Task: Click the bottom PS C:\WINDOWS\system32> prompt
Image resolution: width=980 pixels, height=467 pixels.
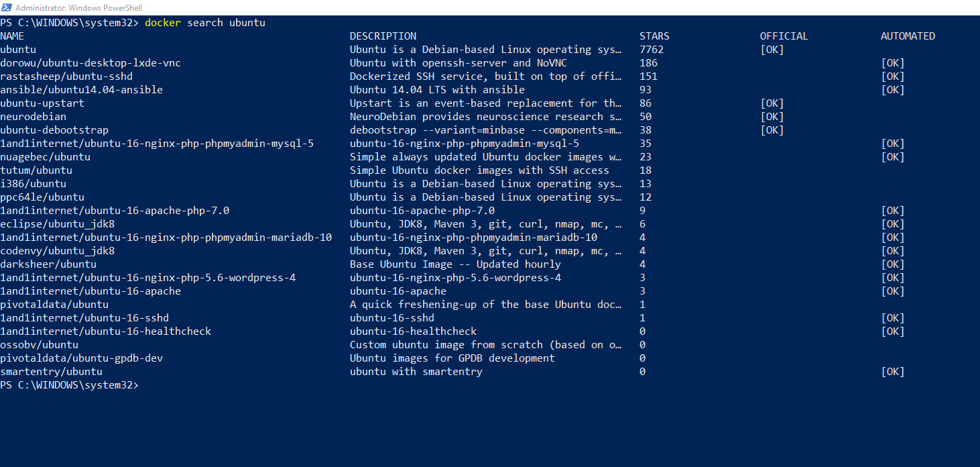Action: [x=69, y=385]
